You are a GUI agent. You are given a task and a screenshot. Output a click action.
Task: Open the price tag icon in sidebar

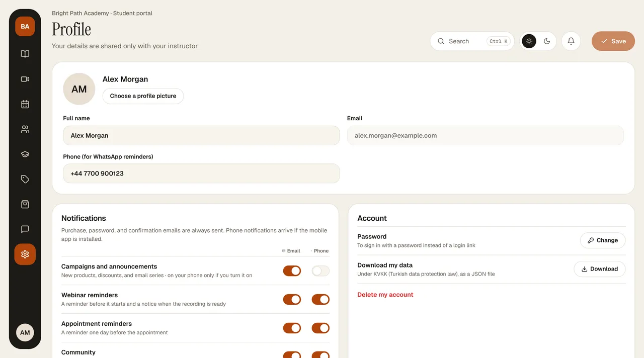(x=25, y=179)
